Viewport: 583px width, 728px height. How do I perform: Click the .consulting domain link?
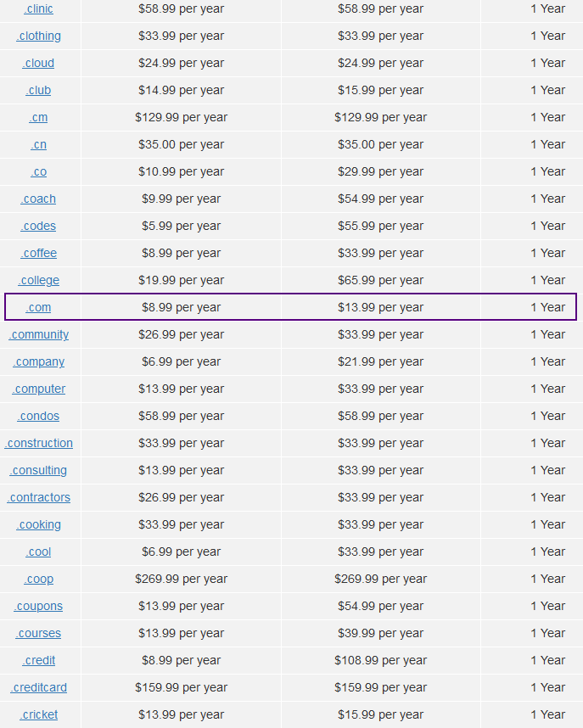tap(38, 470)
